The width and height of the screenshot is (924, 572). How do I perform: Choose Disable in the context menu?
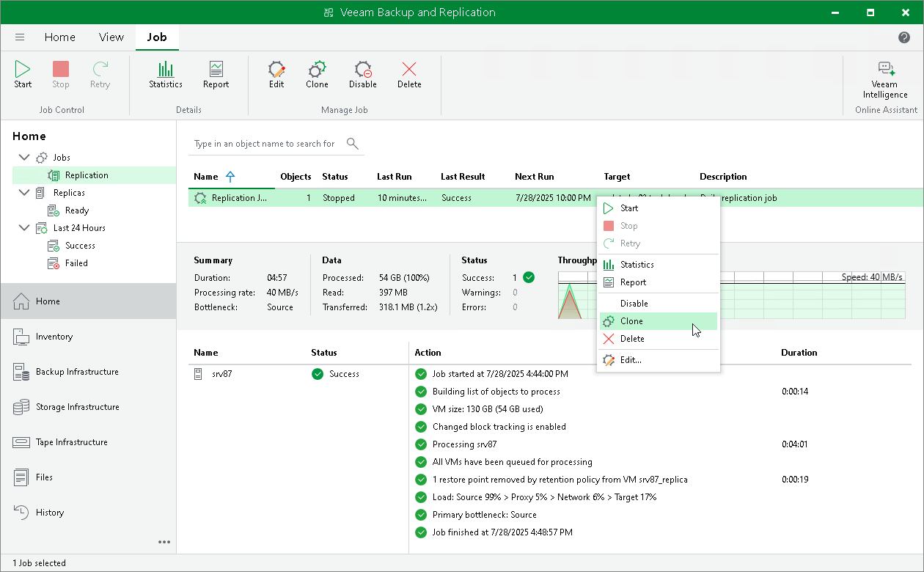click(658, 304)
